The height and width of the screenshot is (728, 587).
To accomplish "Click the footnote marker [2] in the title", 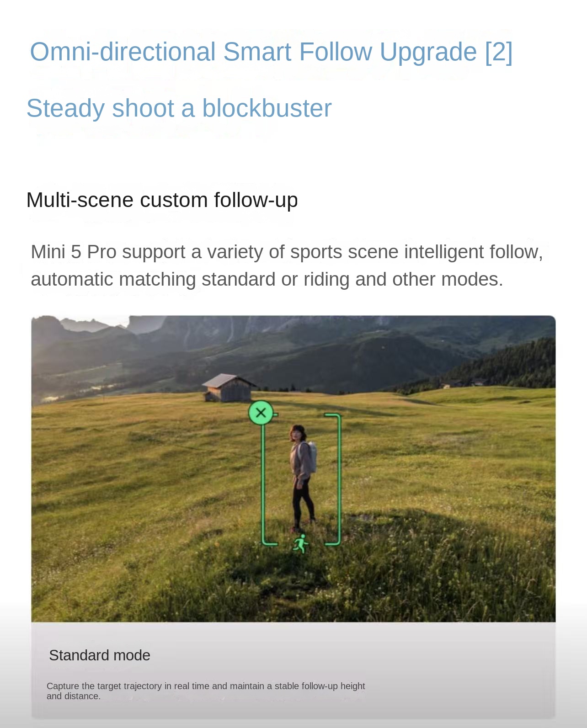I will (499, 52).
